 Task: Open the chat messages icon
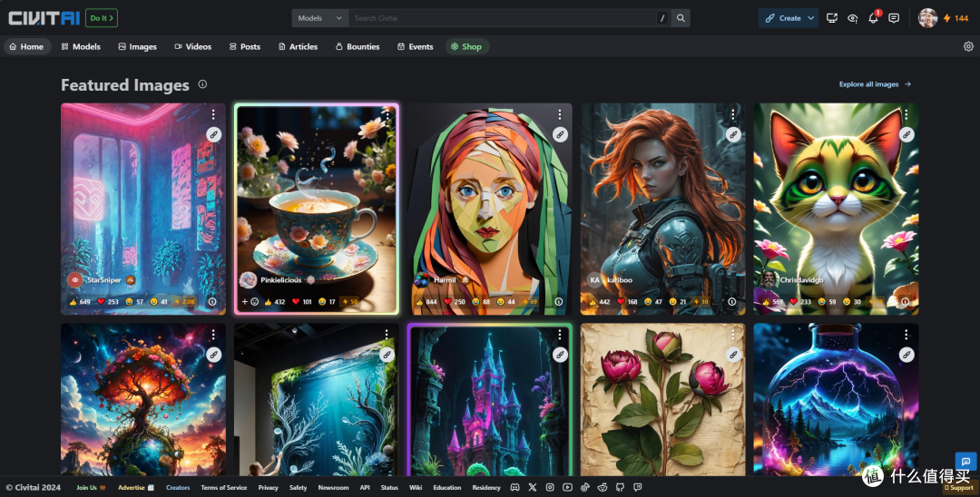tap(894, 18)
